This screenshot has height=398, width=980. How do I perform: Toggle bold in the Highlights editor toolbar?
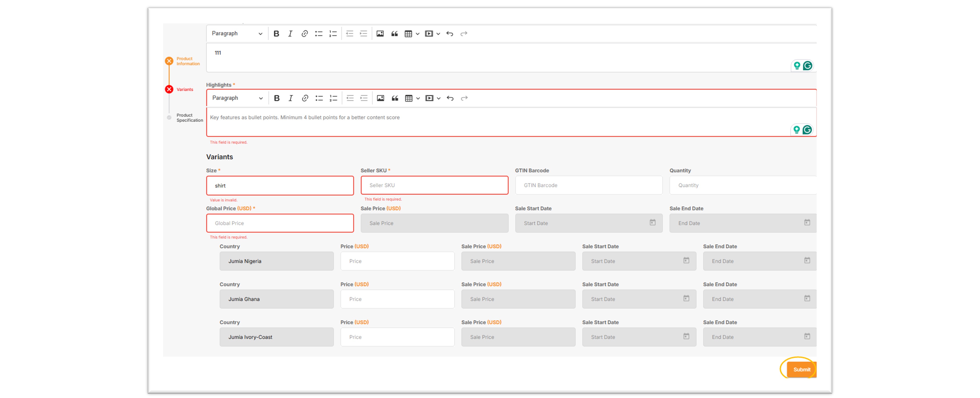(x=277, y=98)
